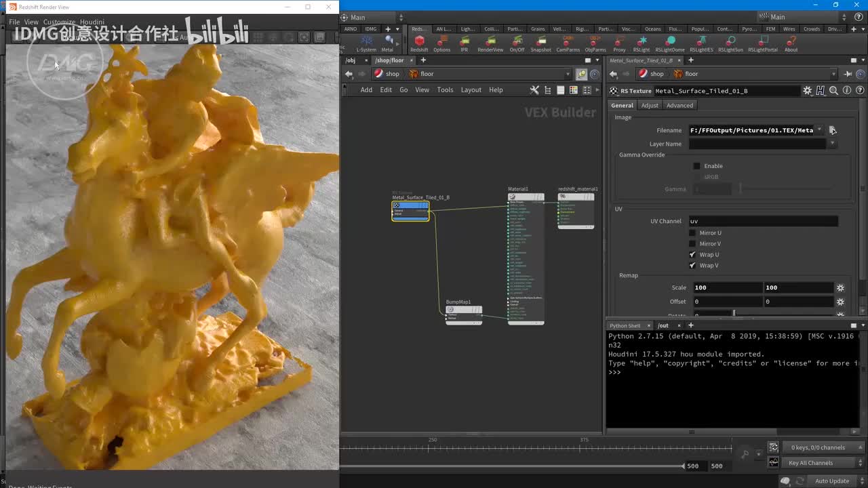
Task: Switch to the Python Shell tab
Action: click(625, 326)
